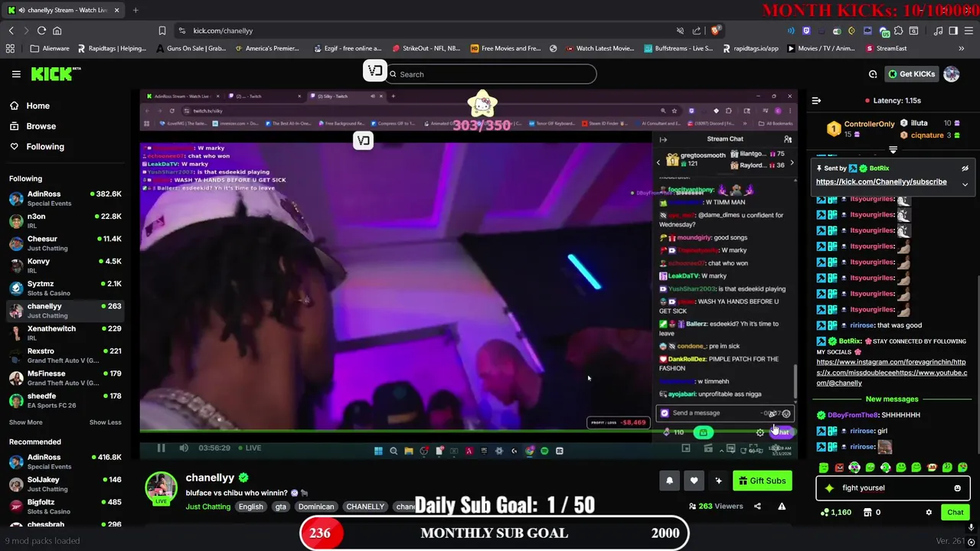
Task: Click the Dominican tag
Action: (316, 507)
